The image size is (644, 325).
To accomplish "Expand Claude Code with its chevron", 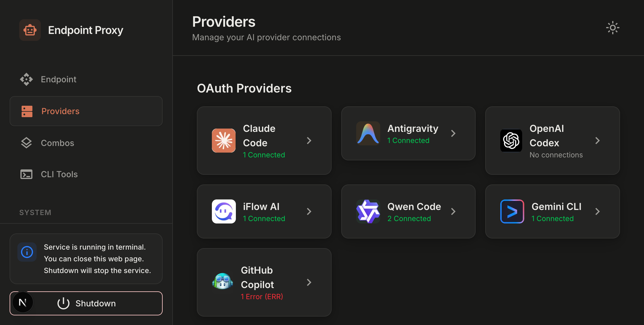I will click(309, 141).
